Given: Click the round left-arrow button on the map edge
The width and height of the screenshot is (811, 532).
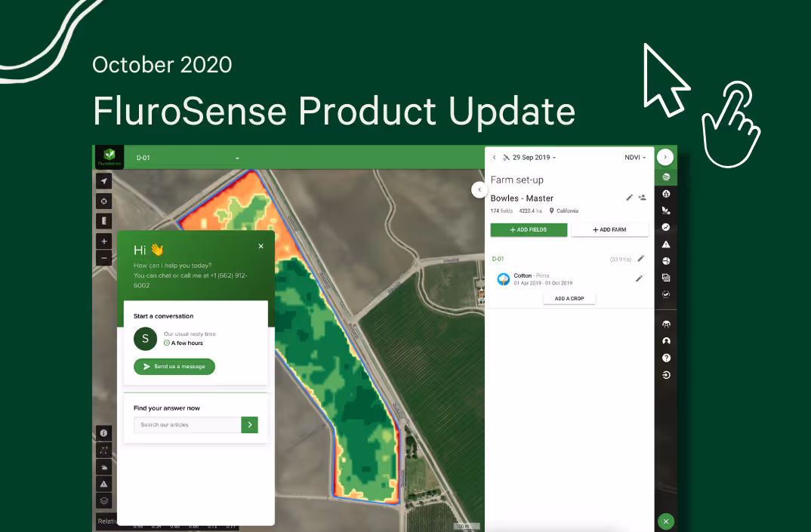Looking at the screenshot, I should coord(479,189).
